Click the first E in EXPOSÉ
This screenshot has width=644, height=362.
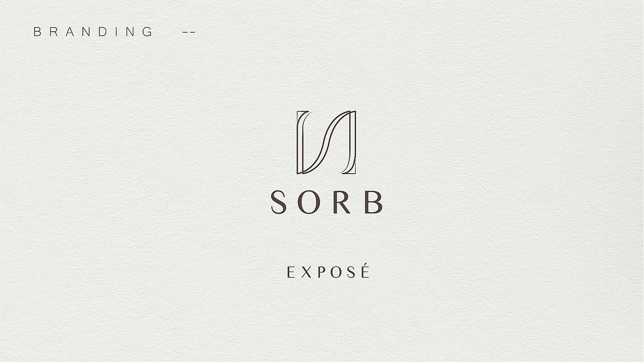[x=291, y=272]
